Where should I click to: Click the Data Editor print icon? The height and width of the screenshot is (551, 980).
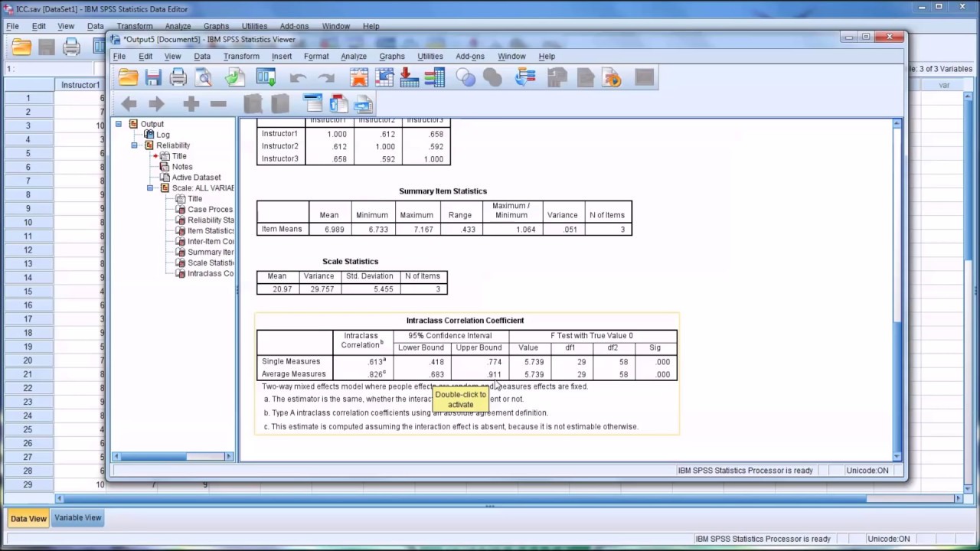[71, 47]
